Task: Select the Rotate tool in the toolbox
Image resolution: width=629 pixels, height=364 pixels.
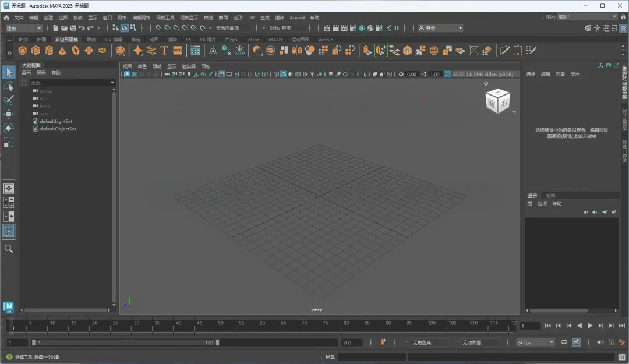Action: tap(8, 129)
